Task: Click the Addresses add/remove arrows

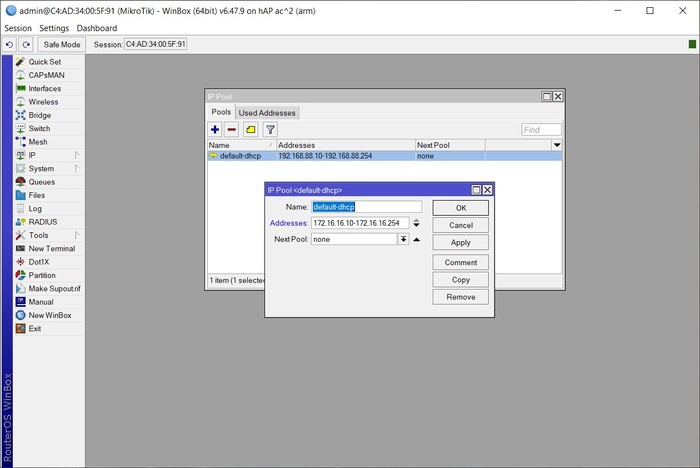Action: click(x=416, y=223)
